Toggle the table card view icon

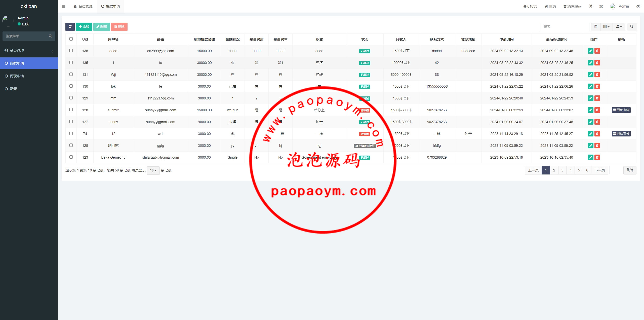point(595,27)
